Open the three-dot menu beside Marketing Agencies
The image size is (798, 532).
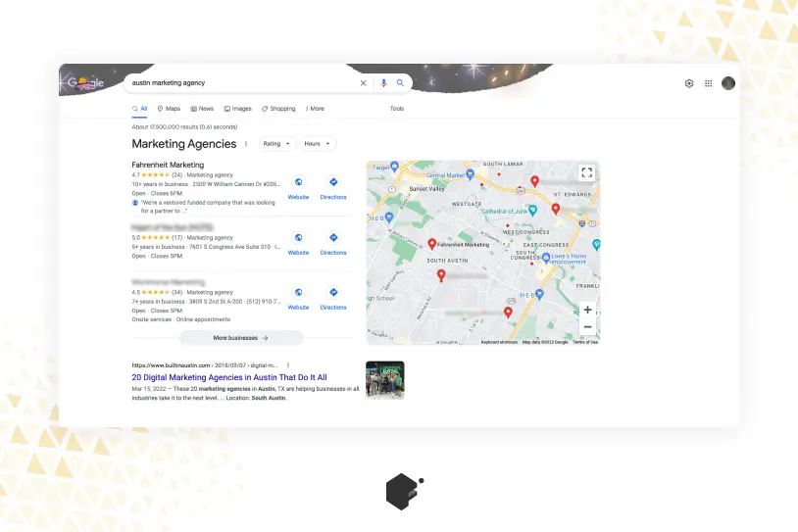coord(246,144)
